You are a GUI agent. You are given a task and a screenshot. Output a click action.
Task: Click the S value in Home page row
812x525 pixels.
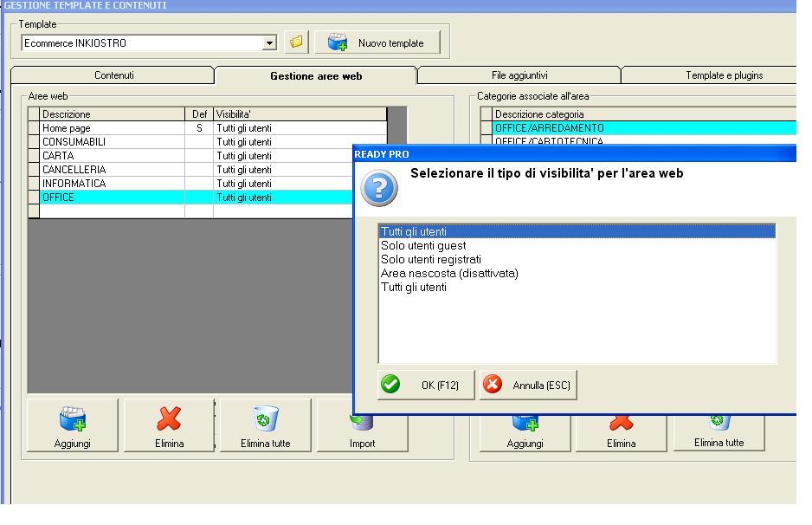pos(199,128)
